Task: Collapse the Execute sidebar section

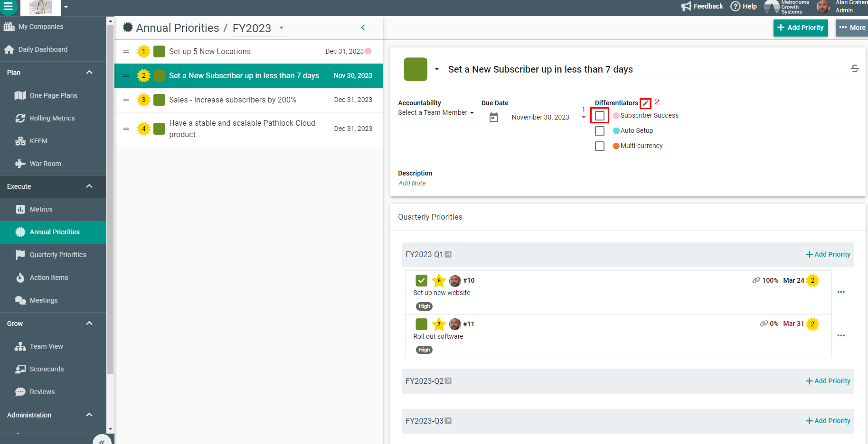Action: click(89, 186)
